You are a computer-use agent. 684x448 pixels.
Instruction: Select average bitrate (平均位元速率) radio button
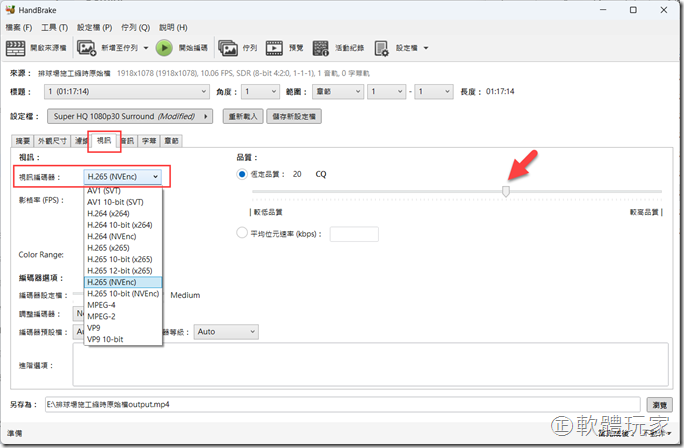(243, 233)
